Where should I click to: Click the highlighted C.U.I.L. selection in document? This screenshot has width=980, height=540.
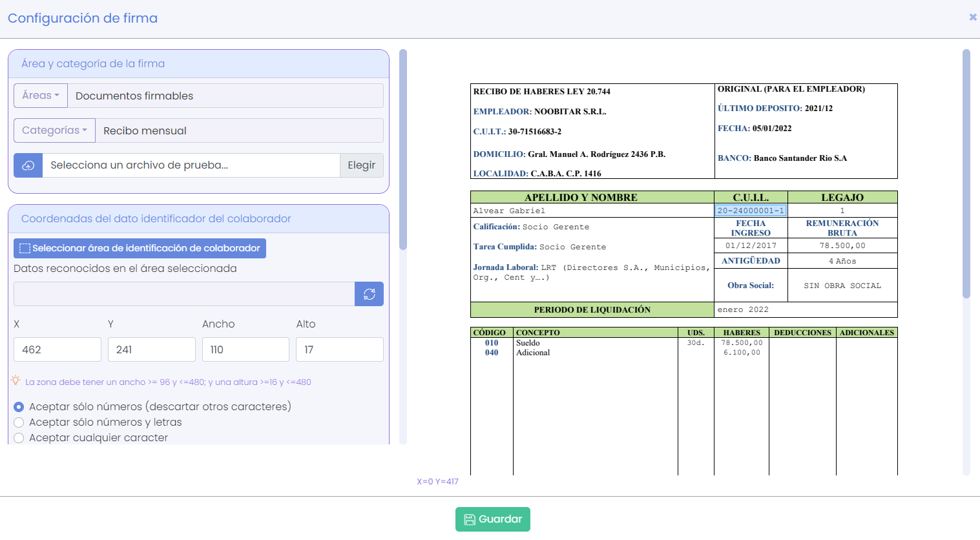pos(751,211)
